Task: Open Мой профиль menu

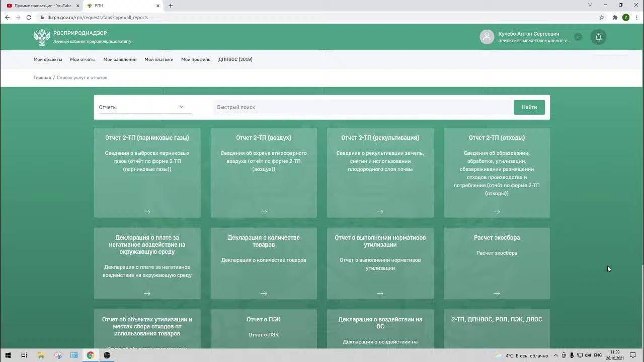Action: 196,59
